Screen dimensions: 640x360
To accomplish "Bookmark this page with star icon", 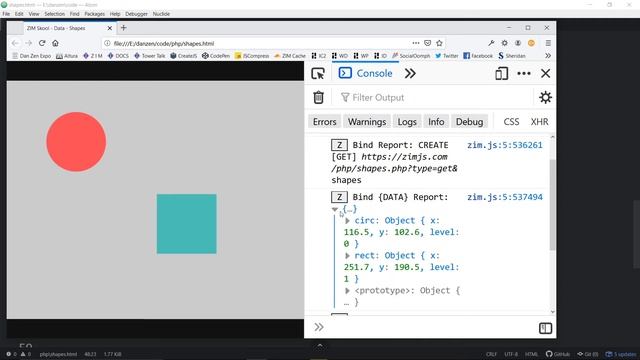I will [x=439, y=43].
